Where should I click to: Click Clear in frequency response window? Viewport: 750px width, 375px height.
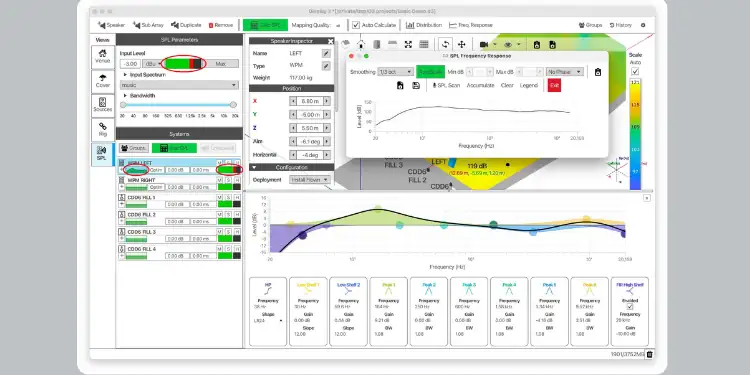point(507,85)
